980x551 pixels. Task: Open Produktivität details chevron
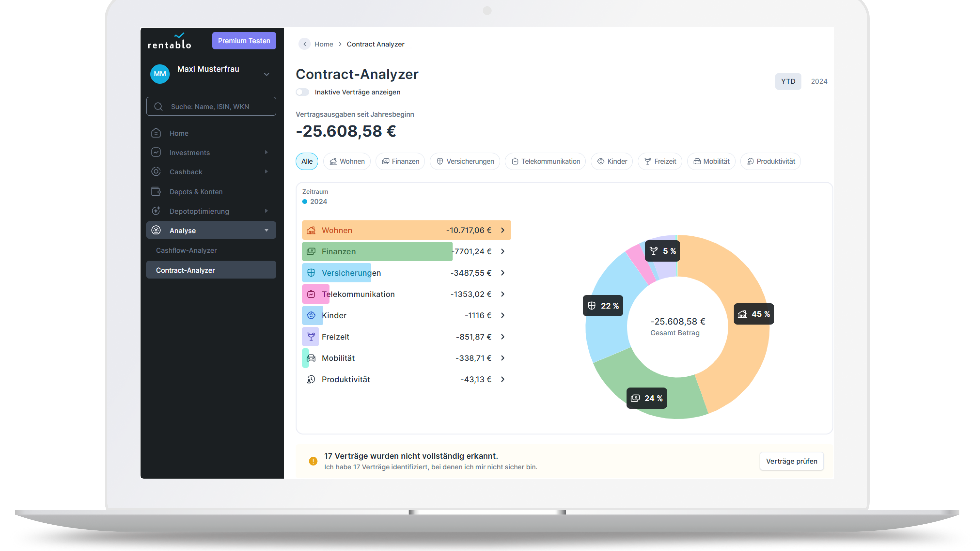(503, 380)
